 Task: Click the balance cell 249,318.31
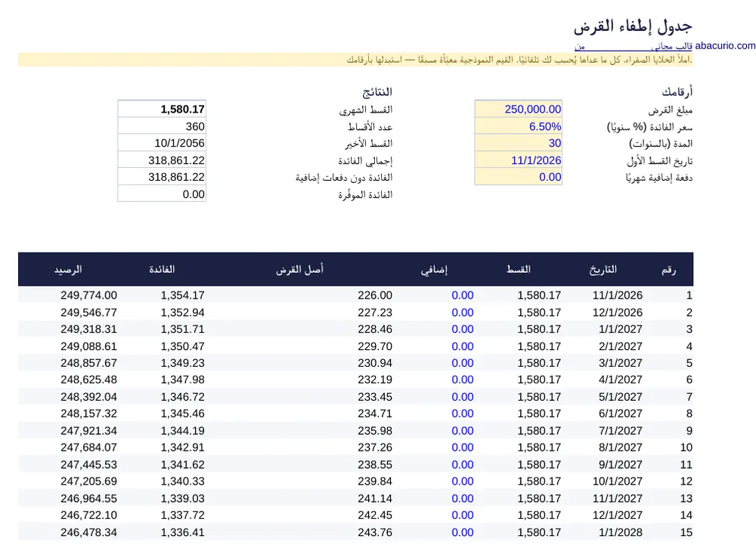[x=88, y=329]
